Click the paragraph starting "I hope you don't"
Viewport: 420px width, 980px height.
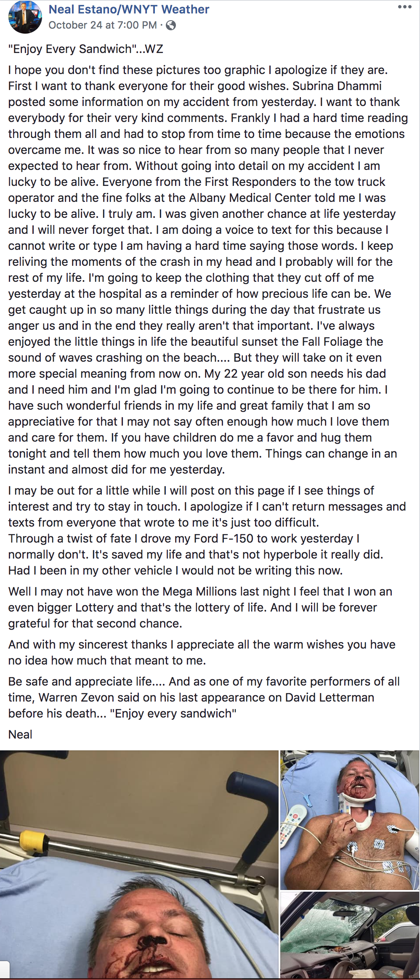[208, 270]
